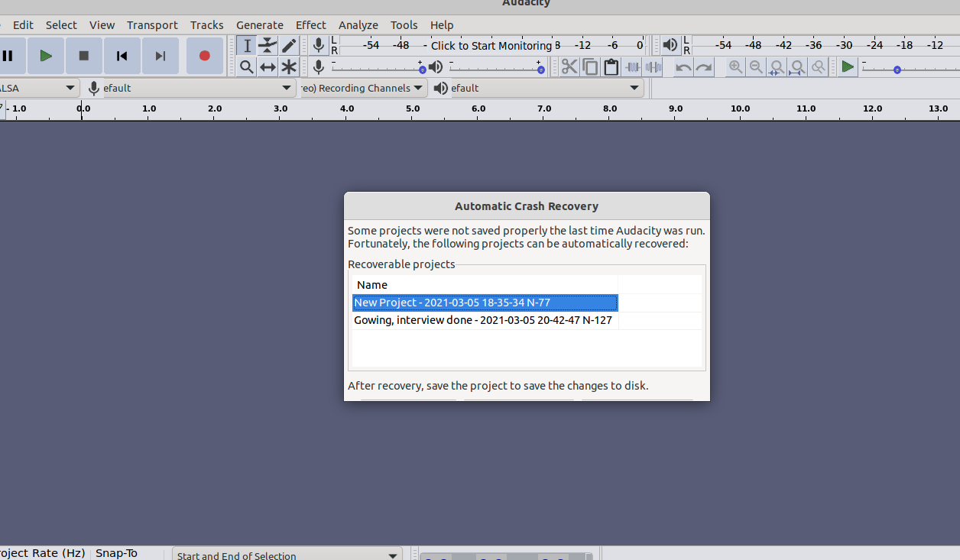Select the Zoom magnifier tool
The width and height of the screenshot is (960, 560).
click(x=247, y=67)
